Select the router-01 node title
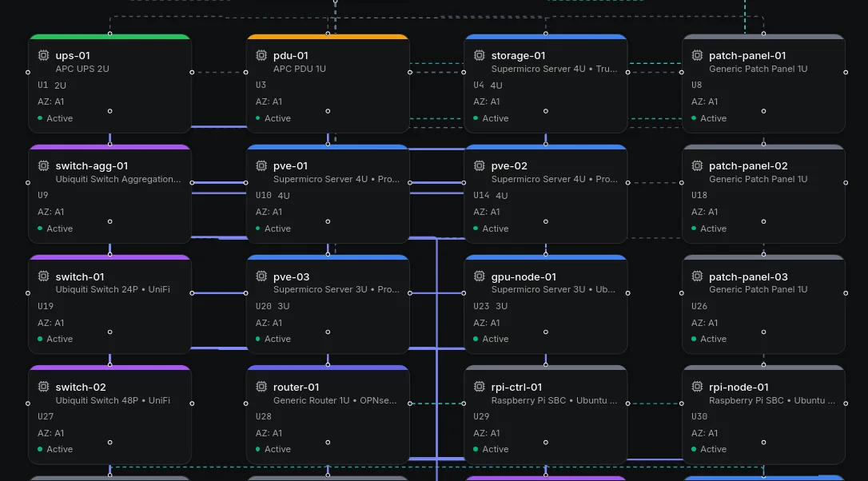 click(297, 387)
